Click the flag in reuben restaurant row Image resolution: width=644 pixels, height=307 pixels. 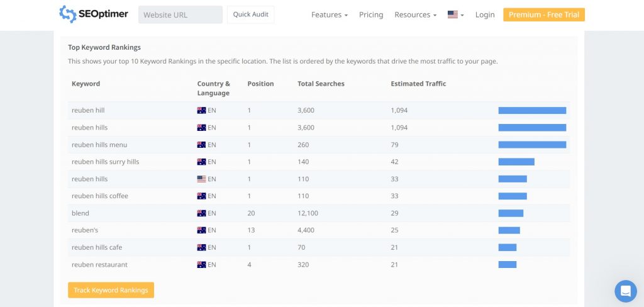[x=201, y=265]
